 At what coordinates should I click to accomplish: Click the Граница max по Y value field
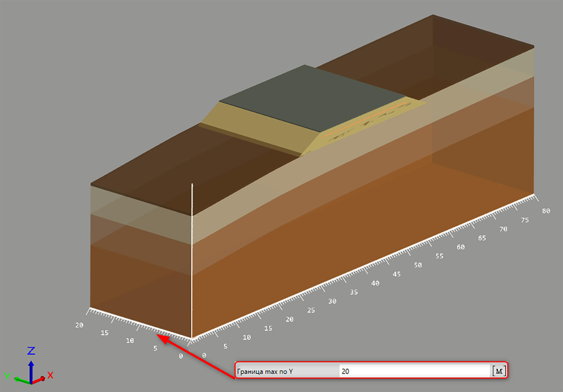414,371
